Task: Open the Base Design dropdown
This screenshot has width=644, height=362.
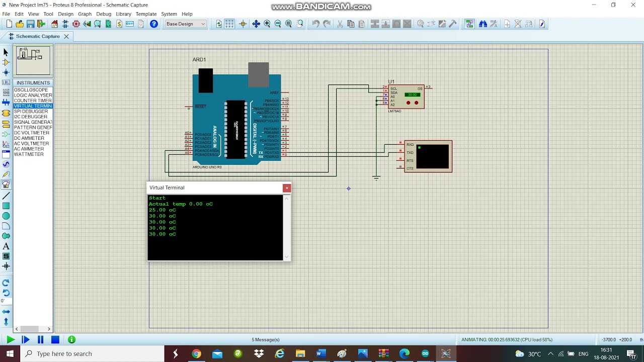Action: point(186,24)
